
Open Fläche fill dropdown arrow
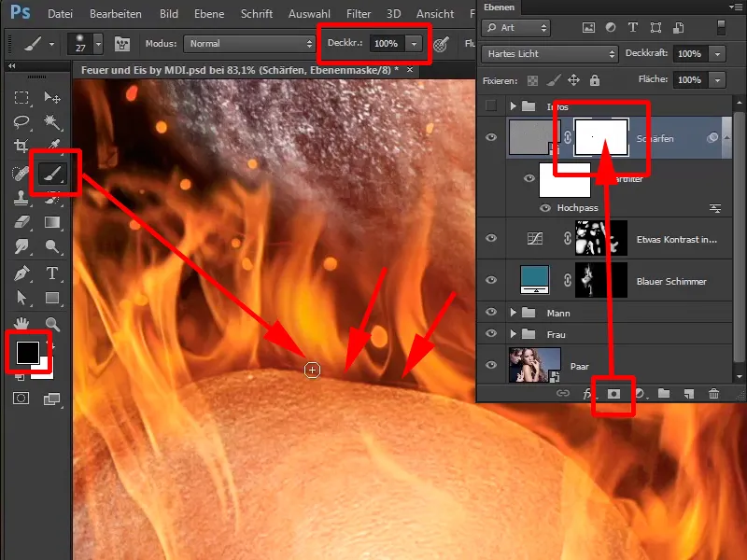point(717,80)
